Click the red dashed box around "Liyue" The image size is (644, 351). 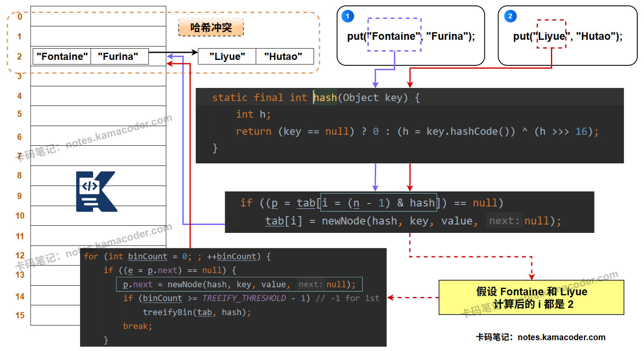(551, 34)
